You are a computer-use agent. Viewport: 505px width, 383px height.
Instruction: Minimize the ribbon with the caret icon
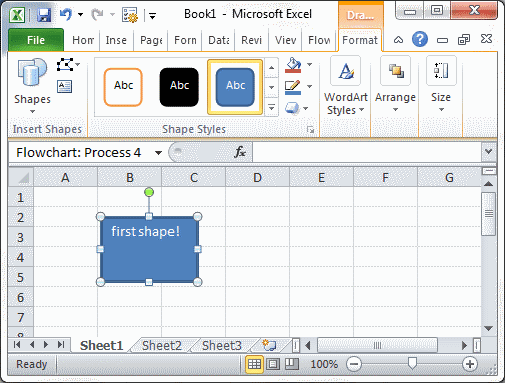tap(398, 40)
